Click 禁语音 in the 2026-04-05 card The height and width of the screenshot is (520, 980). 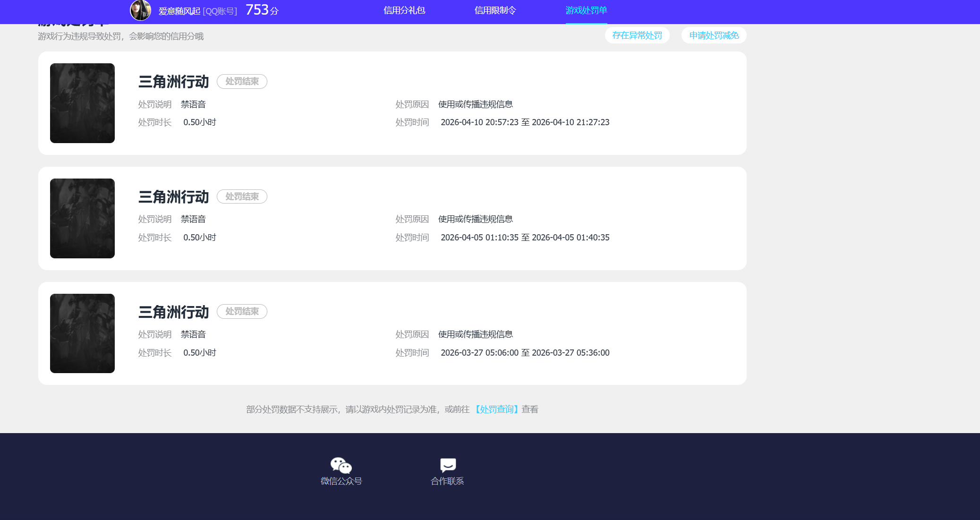pyautogui.click(x=193, y=219)
